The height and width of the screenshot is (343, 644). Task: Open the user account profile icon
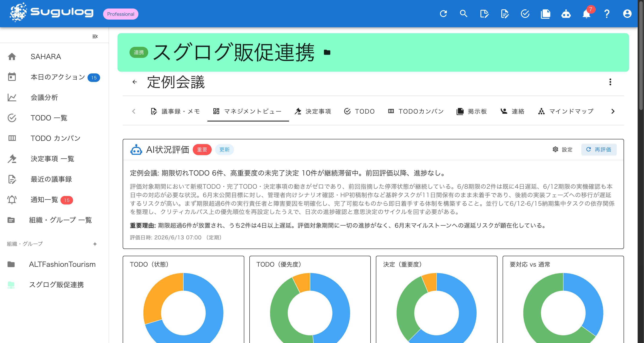[x=627, y=14]
